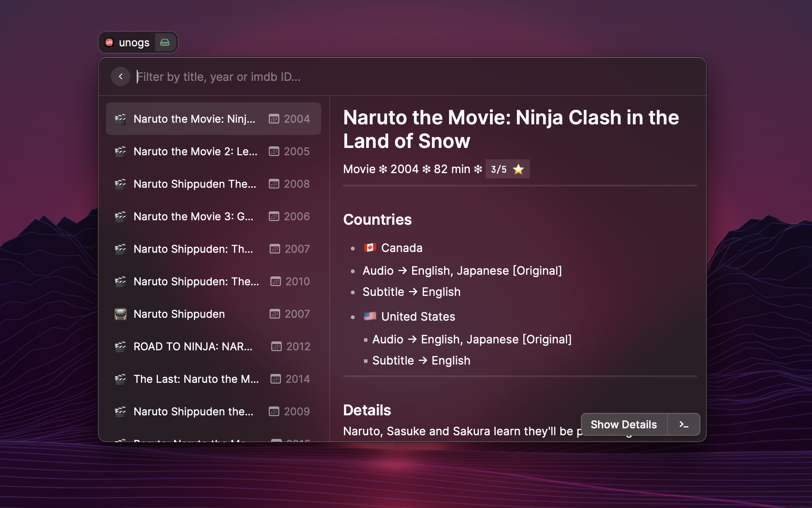Open actions panel with terminal-prompt icon
812x508 pixels.
click(x=684, y=425)
